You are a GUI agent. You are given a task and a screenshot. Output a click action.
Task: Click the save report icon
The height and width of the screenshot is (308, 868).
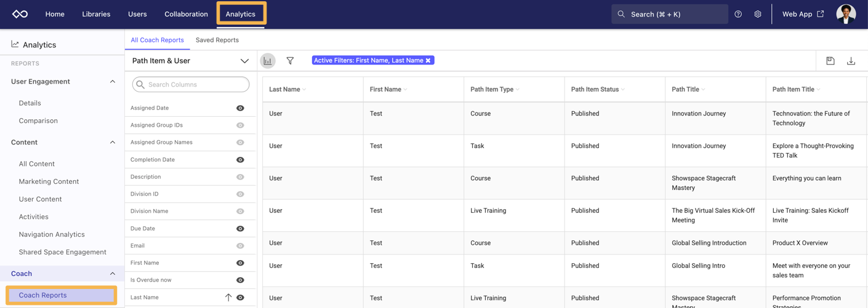point(830,61)
